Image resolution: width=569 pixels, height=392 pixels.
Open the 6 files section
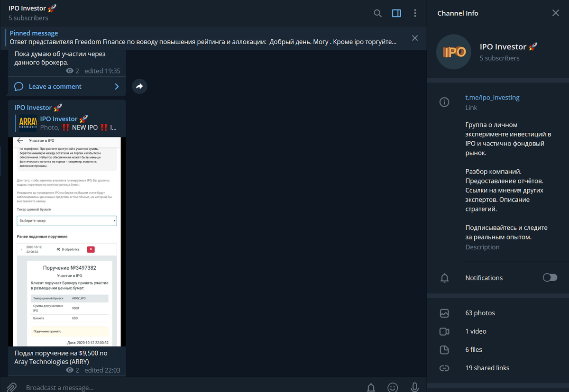coord(498,349)
